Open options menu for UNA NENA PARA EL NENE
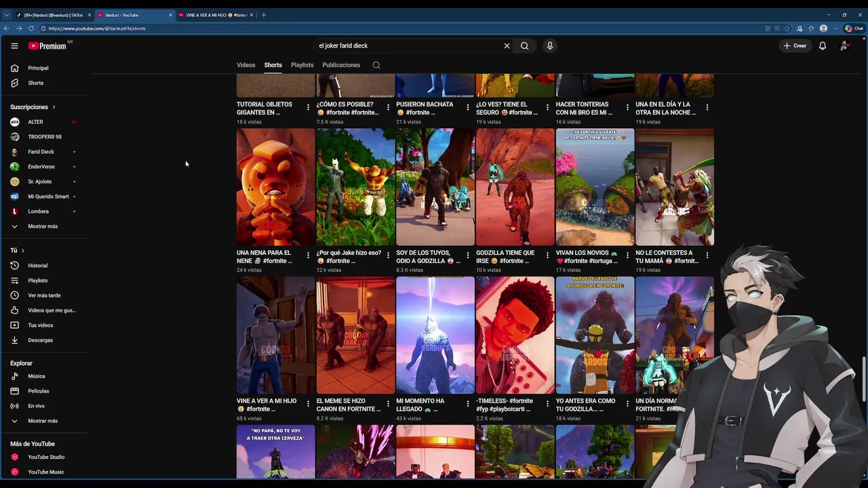The width and height of the screenshot is (868, 488). coord(308,256)
